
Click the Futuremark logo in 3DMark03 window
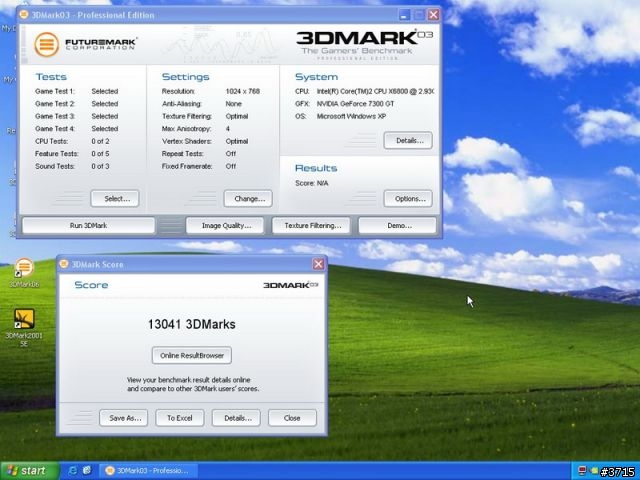[85, 44]
